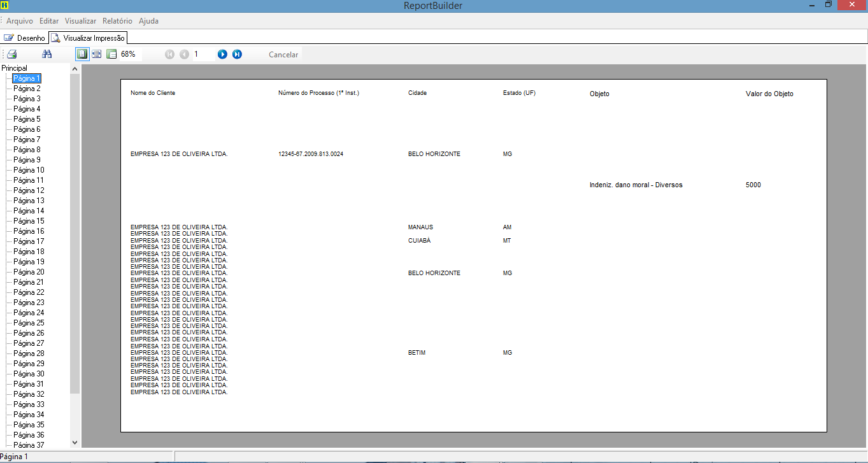Click the outline scrollbar up arrow
Screen dimensions: 868x463
[x=75, y=69]
